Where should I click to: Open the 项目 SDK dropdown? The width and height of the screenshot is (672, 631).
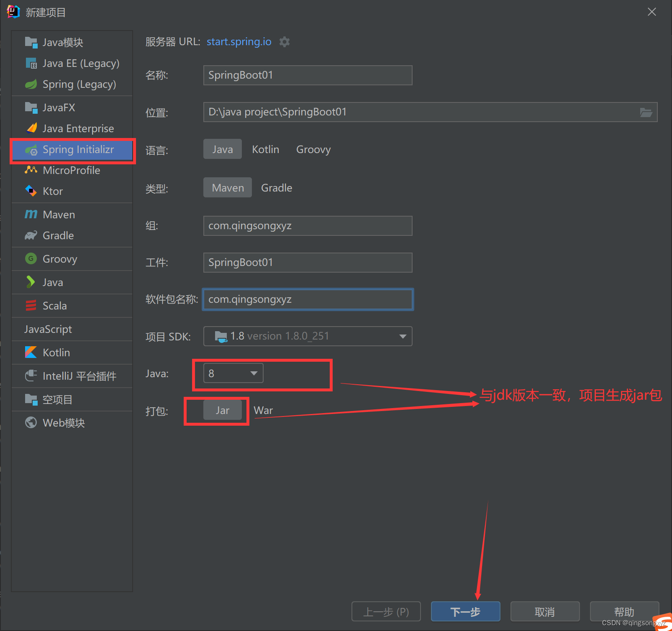[308, 336]
